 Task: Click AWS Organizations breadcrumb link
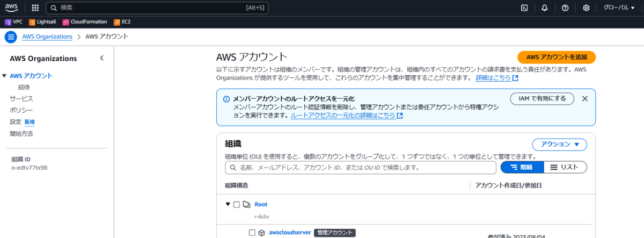click(x=47, y=37)
